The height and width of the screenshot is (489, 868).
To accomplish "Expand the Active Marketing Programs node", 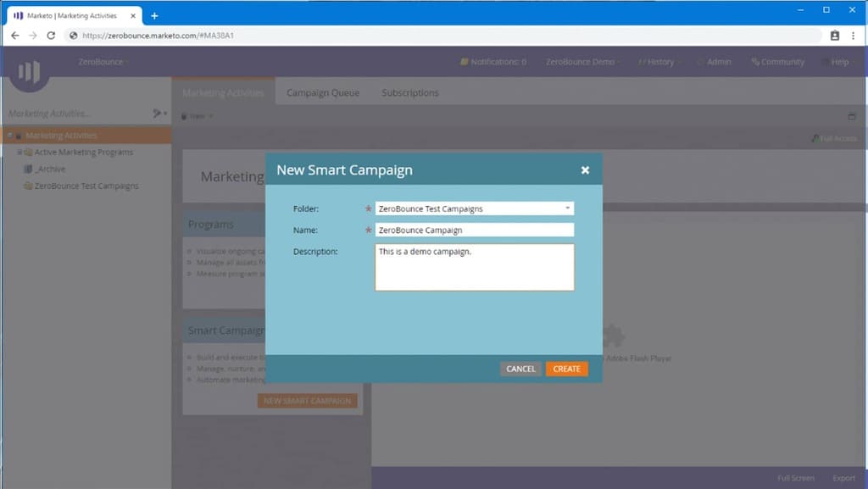I will tap(19, 152).
